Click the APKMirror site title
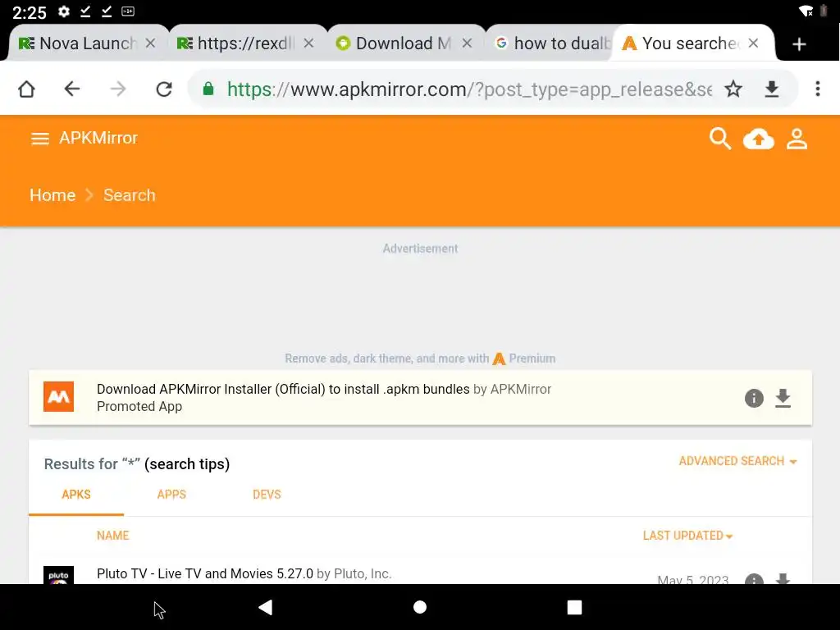The width and height of the screenshot is (840, 630). click(98, 138)
